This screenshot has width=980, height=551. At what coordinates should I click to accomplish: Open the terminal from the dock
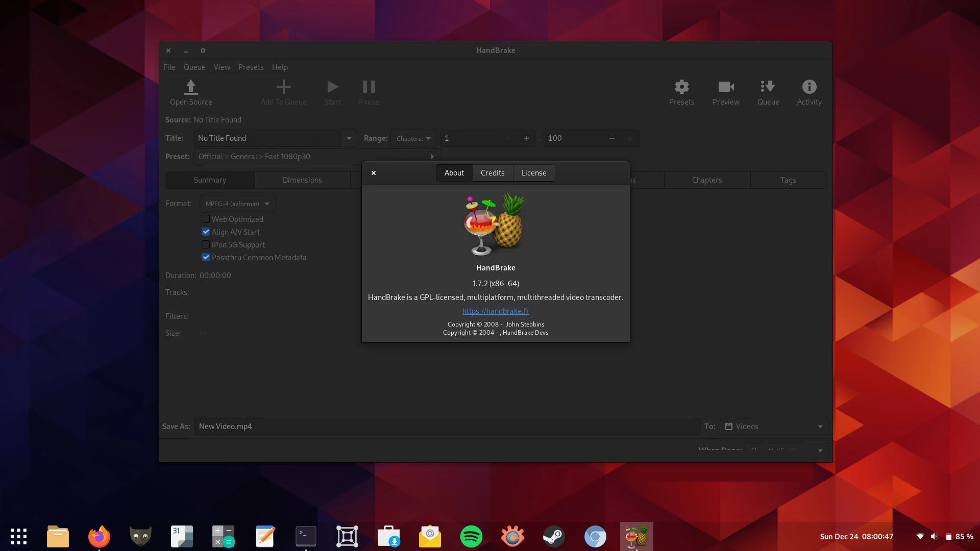[306, 536]
